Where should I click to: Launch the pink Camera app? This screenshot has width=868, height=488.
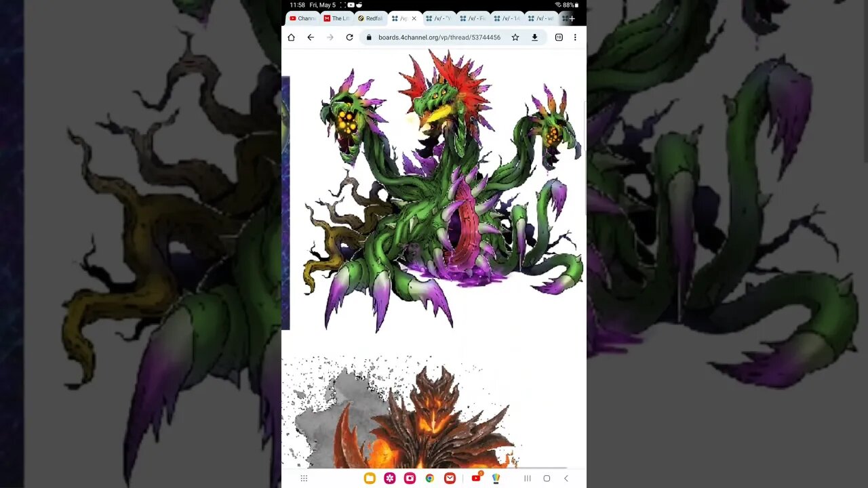click(x=410, y=479)
